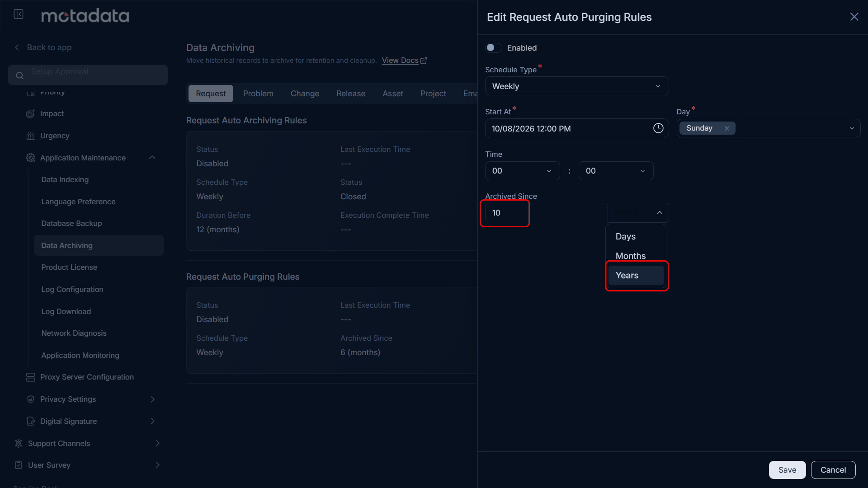
Task: Click the Digital Signature icon
Action: [30, 421]
